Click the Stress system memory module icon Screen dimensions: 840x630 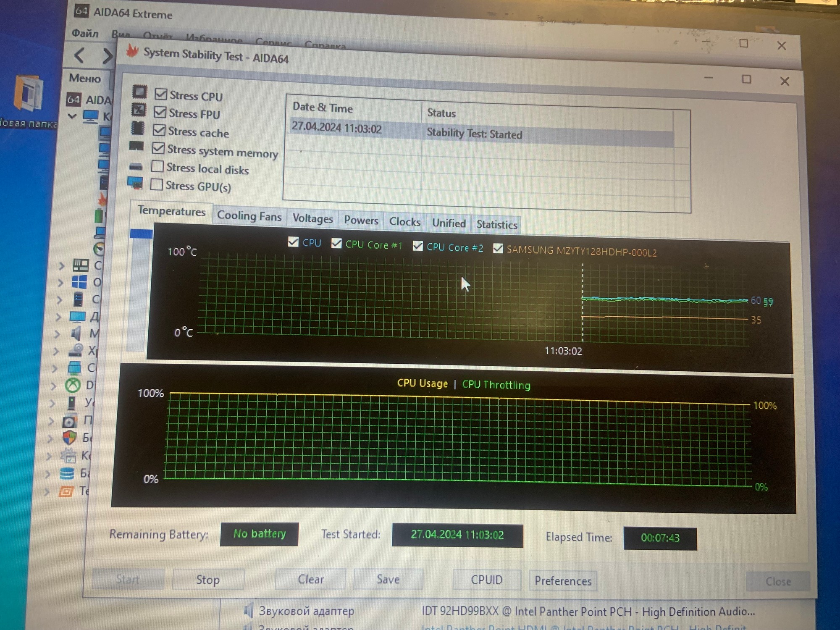click(136, 146)
